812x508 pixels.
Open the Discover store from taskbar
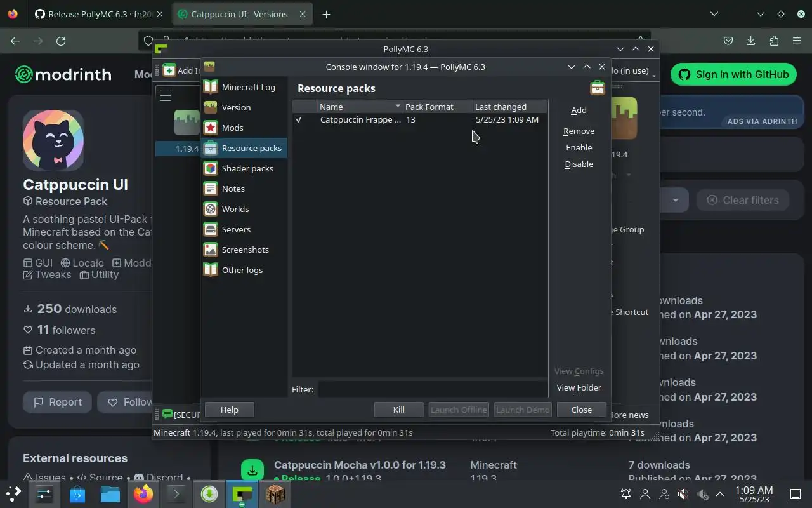(77, 493)
